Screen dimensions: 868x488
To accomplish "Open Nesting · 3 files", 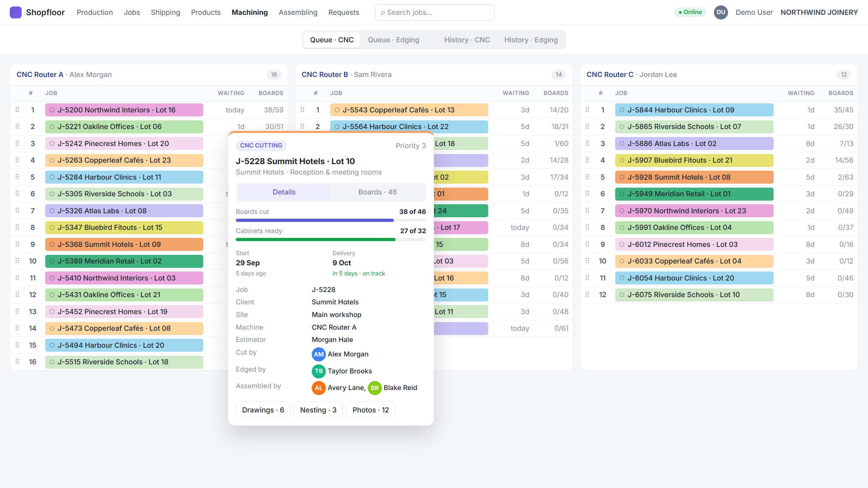I will pyautogui.click(x=318, y=410).
